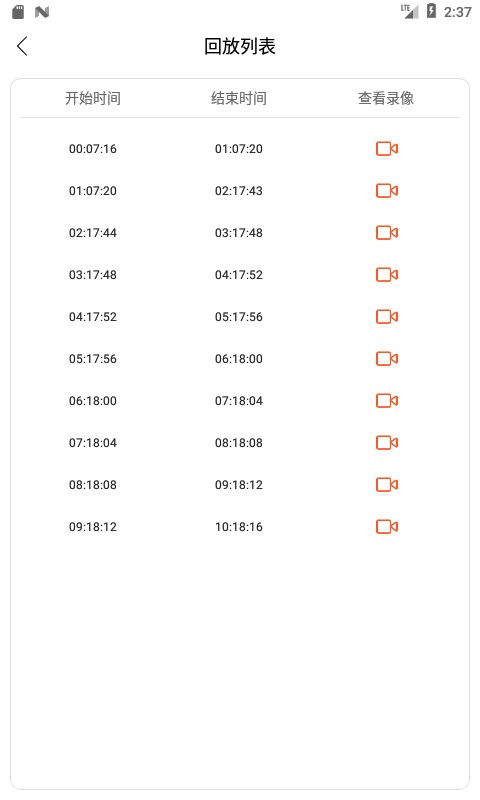Go back using the left arrow icon
Image resolution: width=480 pixels, height=800 pixels.
coord(22,46)
